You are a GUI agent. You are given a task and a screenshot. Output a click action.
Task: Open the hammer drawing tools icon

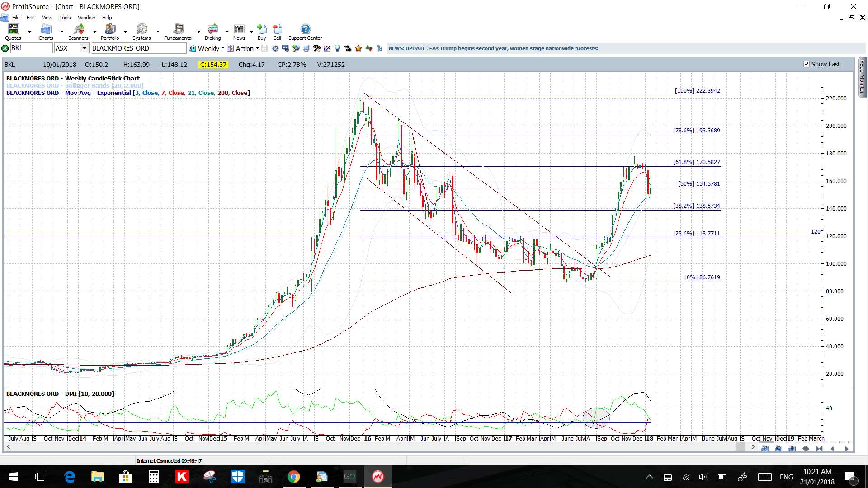[x=316, y=48]
